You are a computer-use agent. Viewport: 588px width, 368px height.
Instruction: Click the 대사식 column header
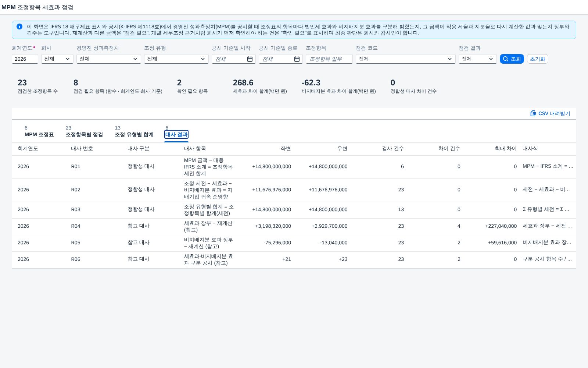(x=530, y=149)
